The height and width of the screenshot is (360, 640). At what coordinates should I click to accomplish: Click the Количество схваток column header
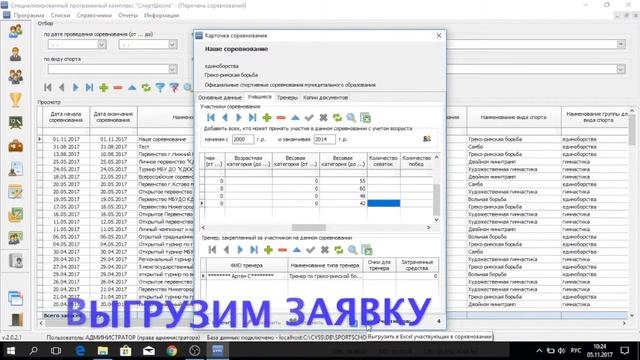coord(383,161)
